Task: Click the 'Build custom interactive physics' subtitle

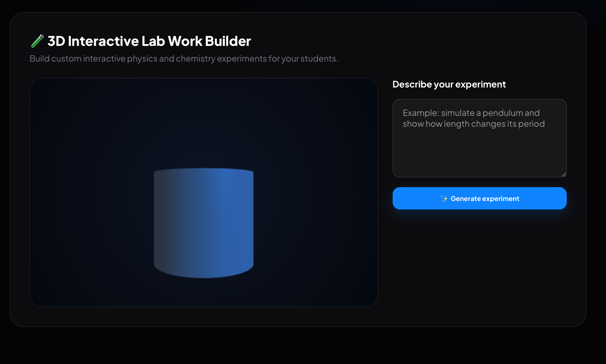Action: pos(184,59)
